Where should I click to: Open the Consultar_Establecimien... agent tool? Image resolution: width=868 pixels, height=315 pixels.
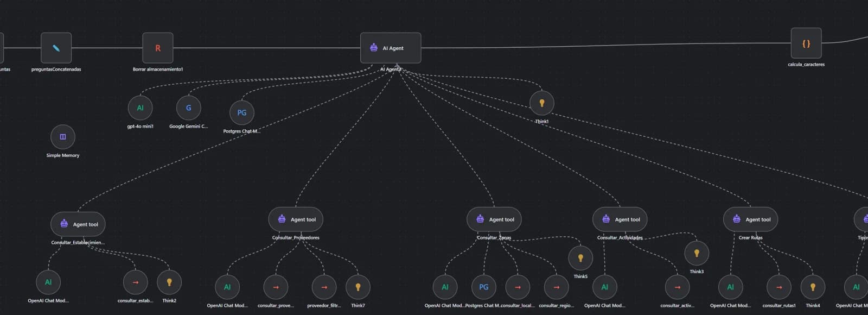[x=78, y=224]
